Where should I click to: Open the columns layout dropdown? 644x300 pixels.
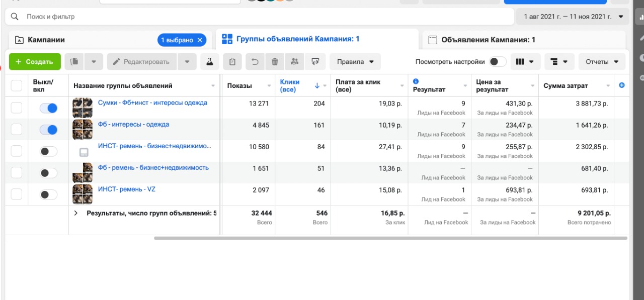coord(526,62)
